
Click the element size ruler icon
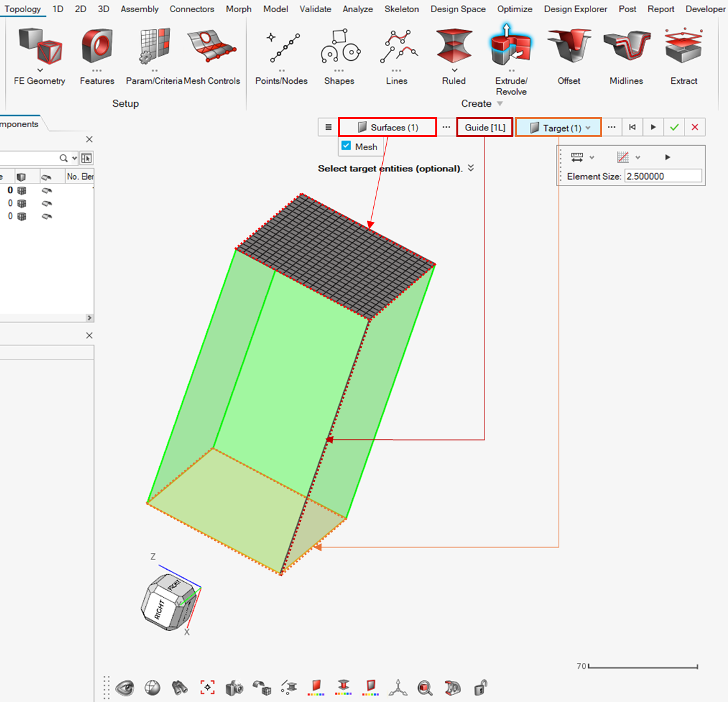pyautogui.click(x=577, y=157)
